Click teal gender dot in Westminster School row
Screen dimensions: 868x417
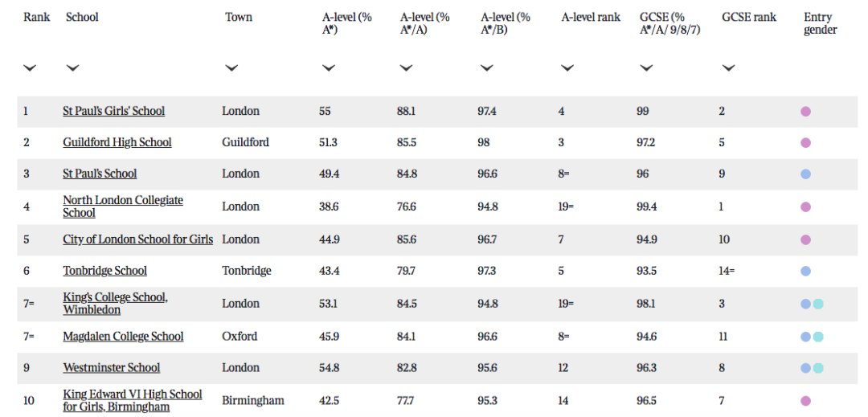tap(818, 368)
